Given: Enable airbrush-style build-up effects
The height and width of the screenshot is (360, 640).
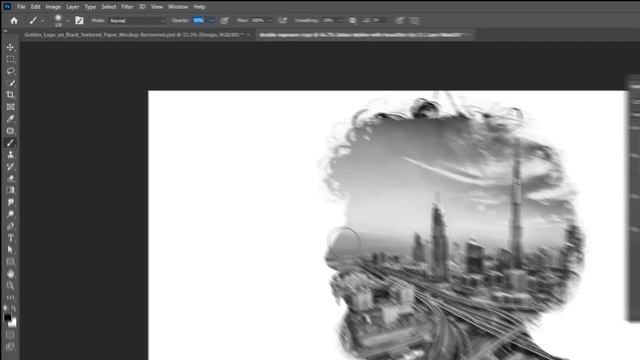Looking at the screenshot, I should pos(282,20).
